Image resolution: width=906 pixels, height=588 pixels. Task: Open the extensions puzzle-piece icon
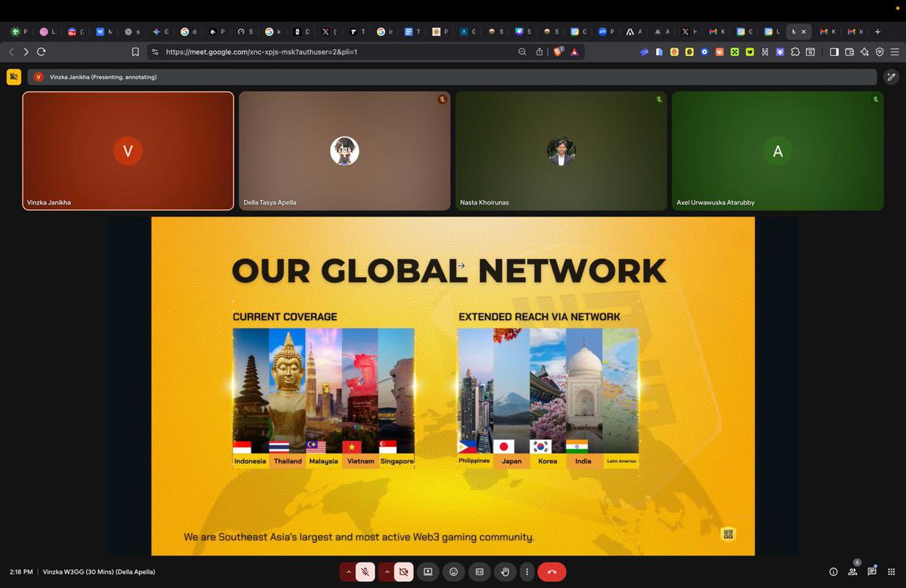(795, 52)
